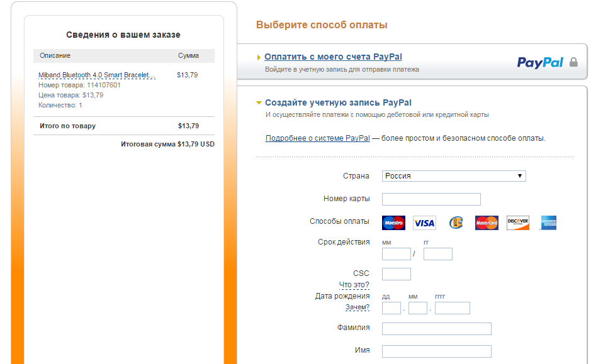Click the Цена товара: $13,79 text
The width and height of the screenshot is (608, 364).
70,95
